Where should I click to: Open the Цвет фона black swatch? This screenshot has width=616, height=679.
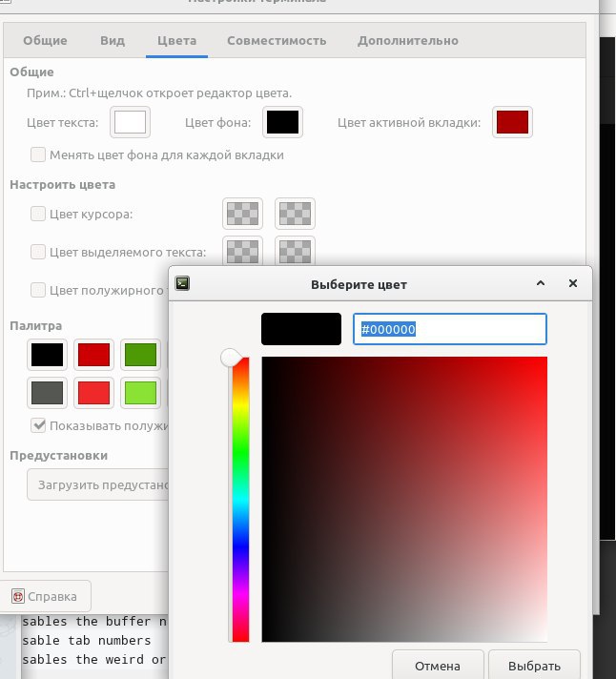click(282, 122)
